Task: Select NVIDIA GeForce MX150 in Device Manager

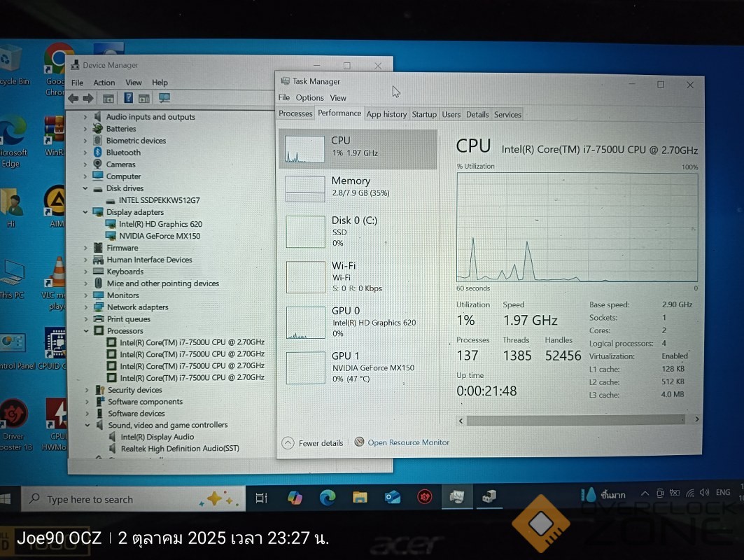Action: click(160, 236)
